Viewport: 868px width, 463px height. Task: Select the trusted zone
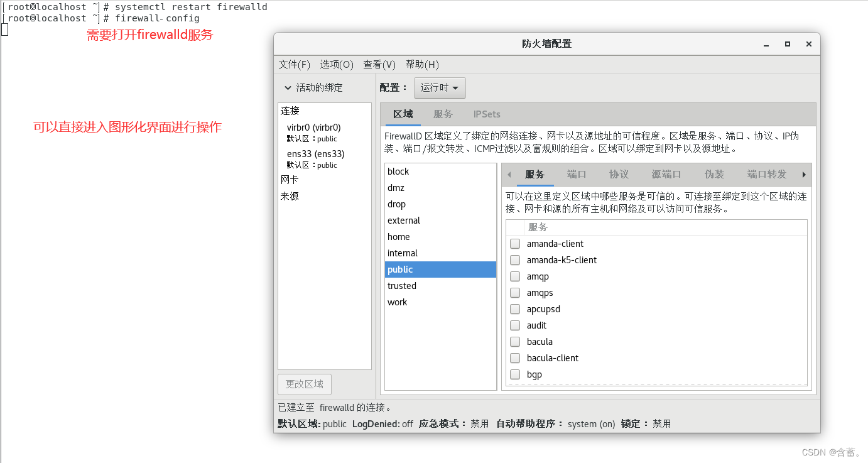440,286
